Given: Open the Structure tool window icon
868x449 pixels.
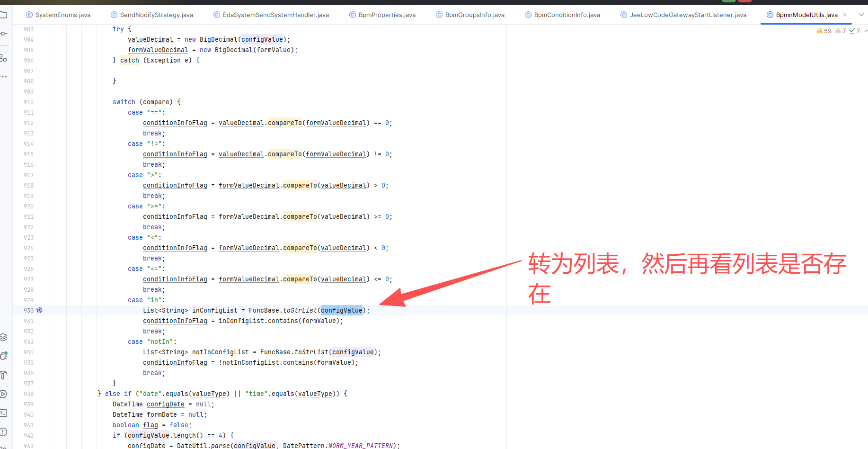Looking at the screenshot, I should pyautogui.click(x=3, y=58).
